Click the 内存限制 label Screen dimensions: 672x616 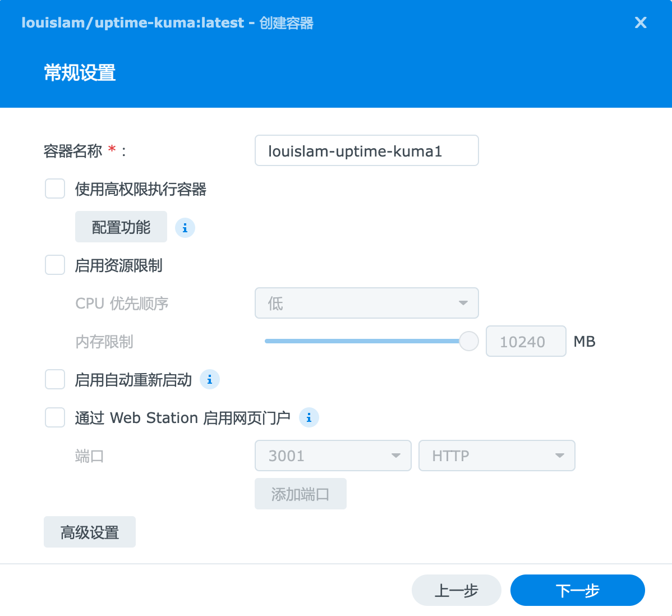pyautogui.click(x=104, y=342)
